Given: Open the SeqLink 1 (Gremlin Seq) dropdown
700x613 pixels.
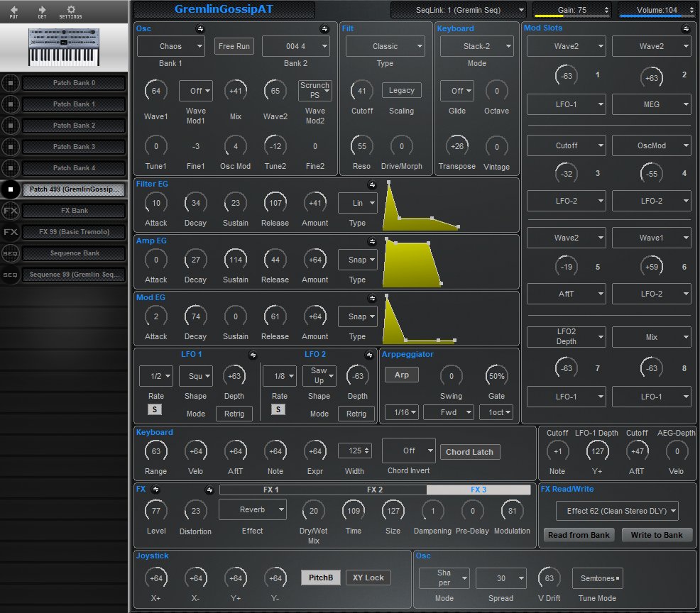Looking at the screenshot, I should 459,10.
